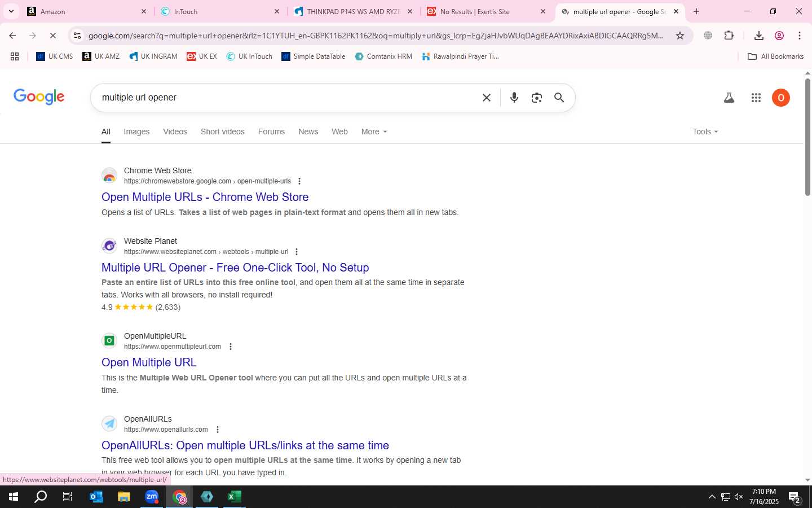The height and width of the screenshot is (508, 812).
Task: Clear the search query with X
Action: click(x=487, y=98)
